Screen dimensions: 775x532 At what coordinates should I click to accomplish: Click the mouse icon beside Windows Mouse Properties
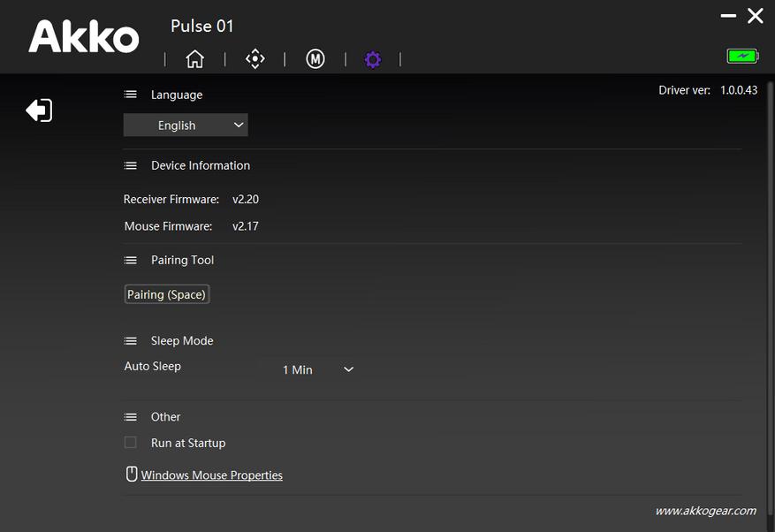[132, 475]
